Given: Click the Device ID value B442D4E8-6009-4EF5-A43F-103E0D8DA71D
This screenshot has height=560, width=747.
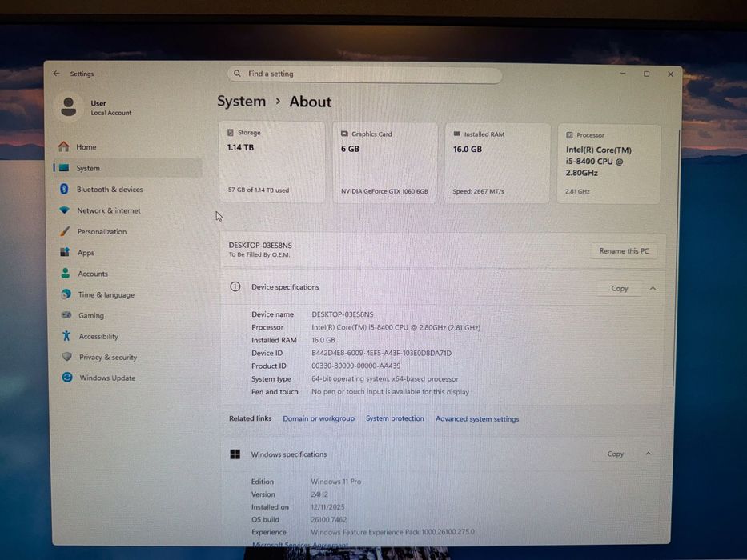Looking at the screenshot, I should coord(381,353).
